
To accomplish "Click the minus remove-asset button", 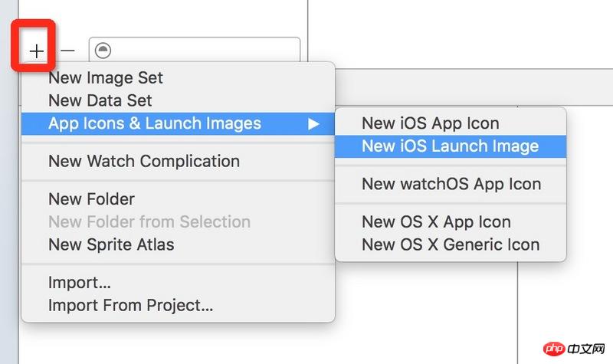I will point(68,51).
